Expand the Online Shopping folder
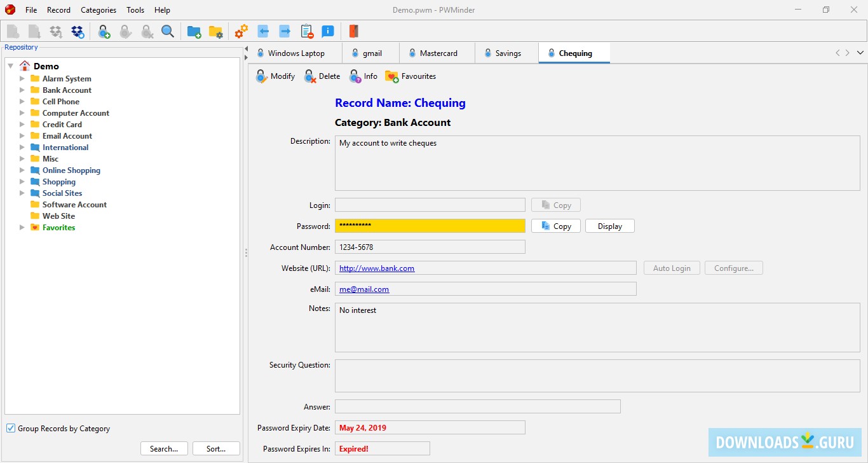This screenshot has height=463, width=868. coord(22,170)
